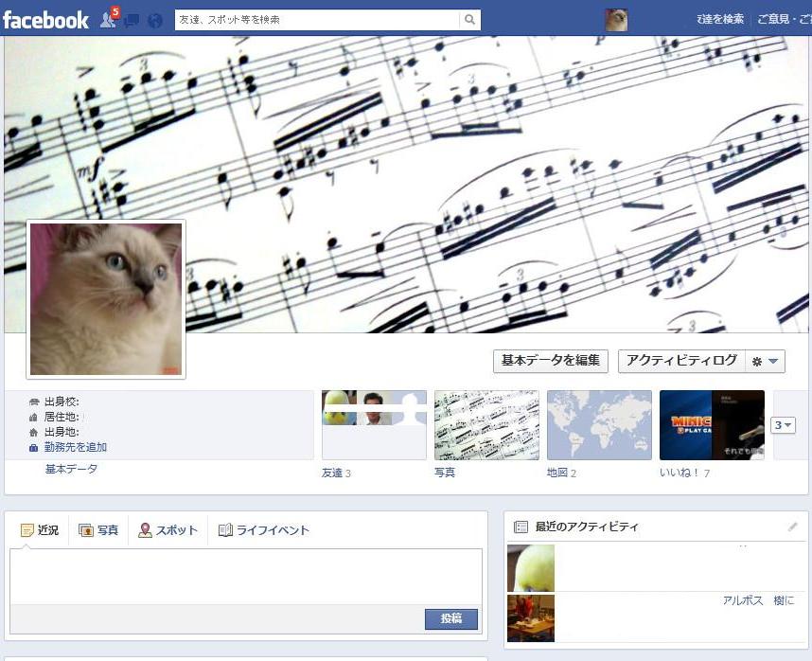The height and width of the screenshot is (661, 812).
Task: Open the 地図 map thumbnail
Action: click(599, 425)
